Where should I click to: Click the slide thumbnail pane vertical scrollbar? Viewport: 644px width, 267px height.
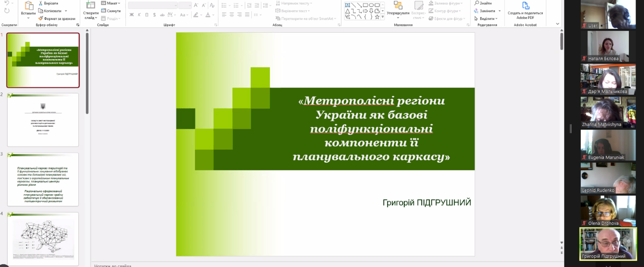click(x=87, y=73)
